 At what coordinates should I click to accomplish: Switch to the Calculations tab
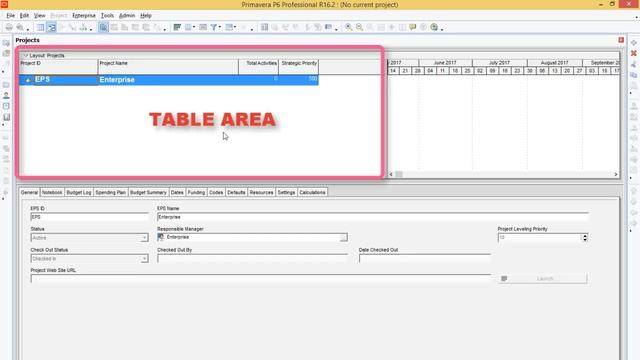click(312, 192)
